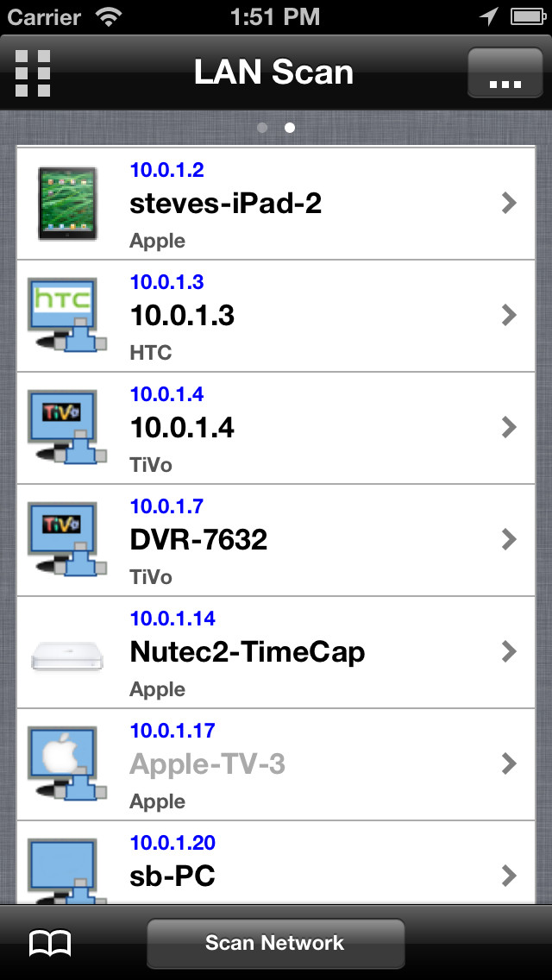Tap the Wi-Fi status bar icon

click(109, 17)
